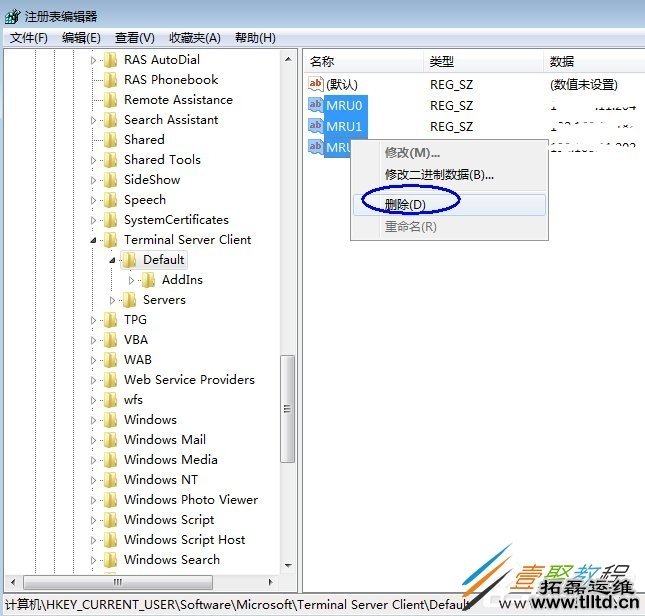The width and height of the screenshot is (645, 616).
Task: Click the Servers folder icon
Action: (129, 300)
